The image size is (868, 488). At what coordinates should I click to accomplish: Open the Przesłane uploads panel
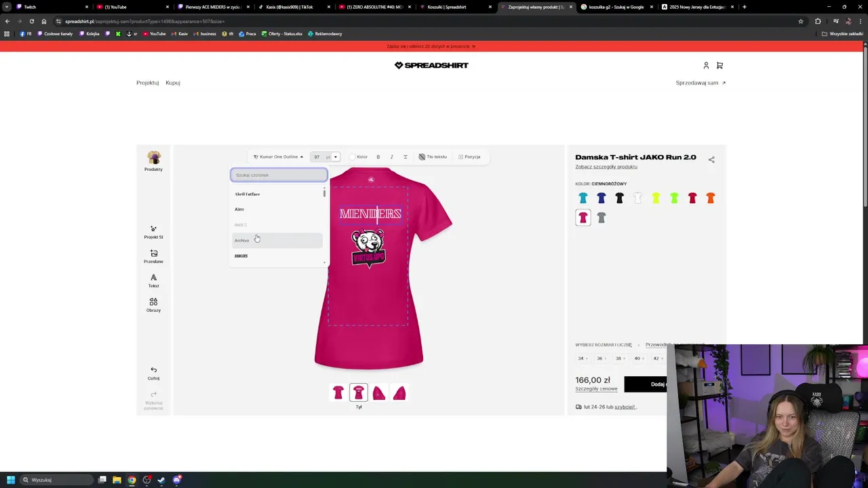pyautogui.click(x=153, y=256)
